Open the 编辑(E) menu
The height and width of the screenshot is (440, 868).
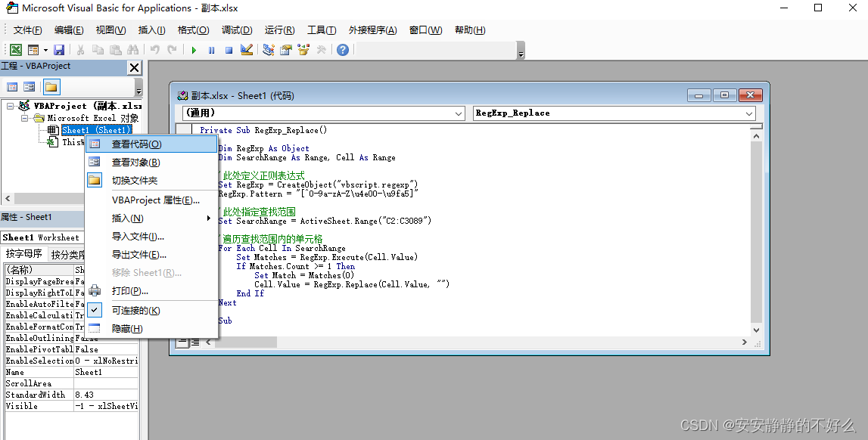tap(69, 29)
